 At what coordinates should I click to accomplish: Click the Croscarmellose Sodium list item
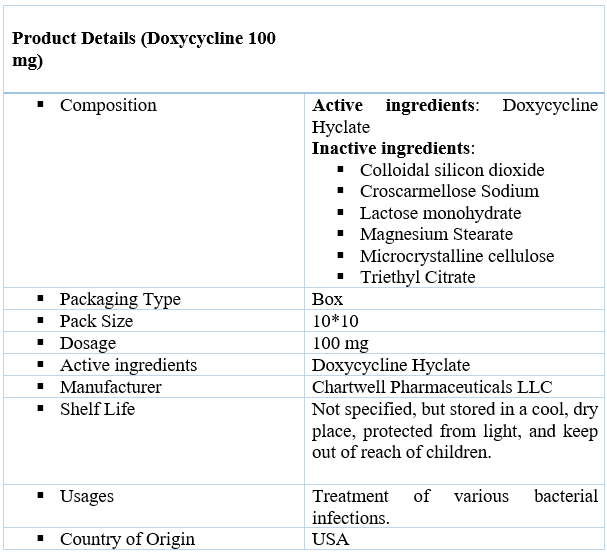449,191
